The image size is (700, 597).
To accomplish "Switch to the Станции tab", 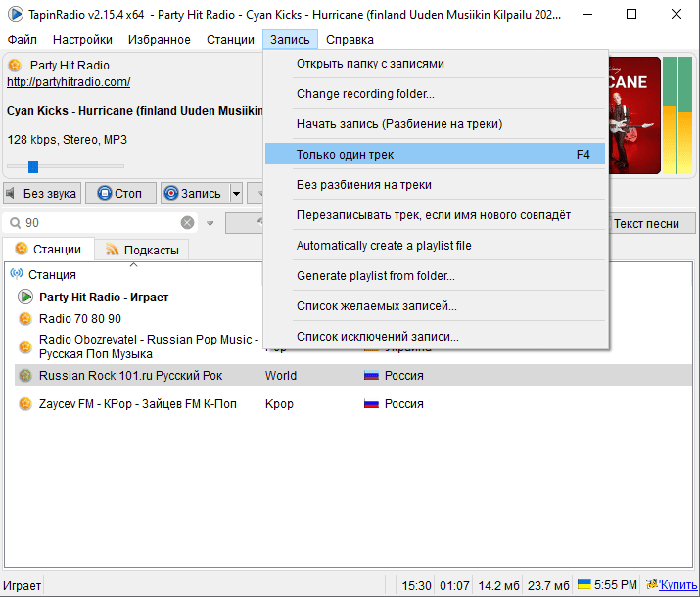I will click(x=49, y=249).
